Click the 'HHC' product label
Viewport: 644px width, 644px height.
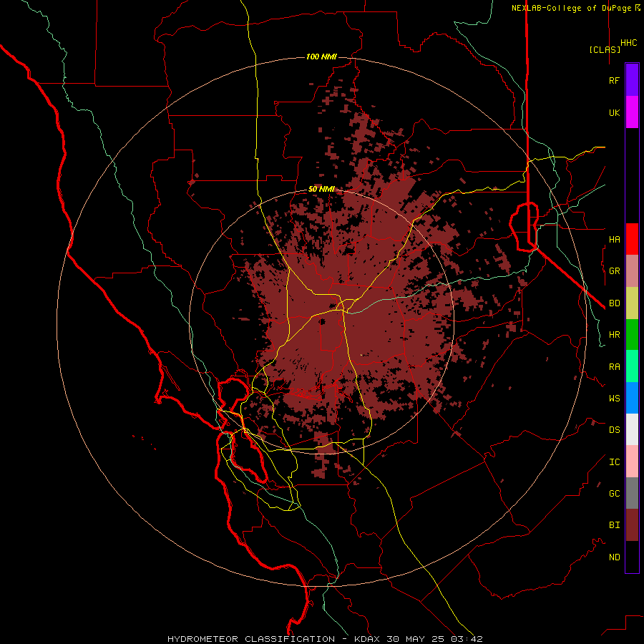click(x=629, y=43)
